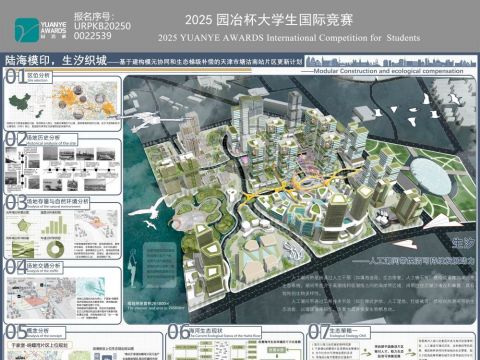Click the poster title '陆海模印，生汐织城'

pyautogui.click(x=56, y=60)
